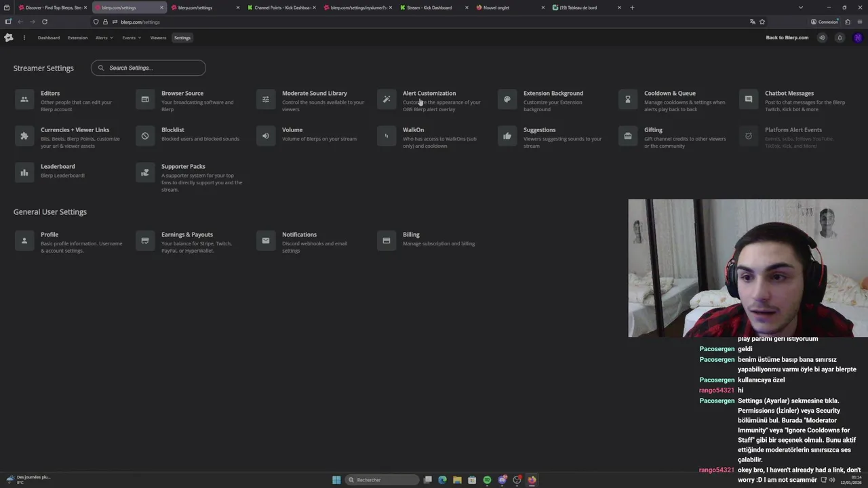Screen dimensions: 868x488
Task: Click the webcam overlay thumbnail
Action: [748, 268]
